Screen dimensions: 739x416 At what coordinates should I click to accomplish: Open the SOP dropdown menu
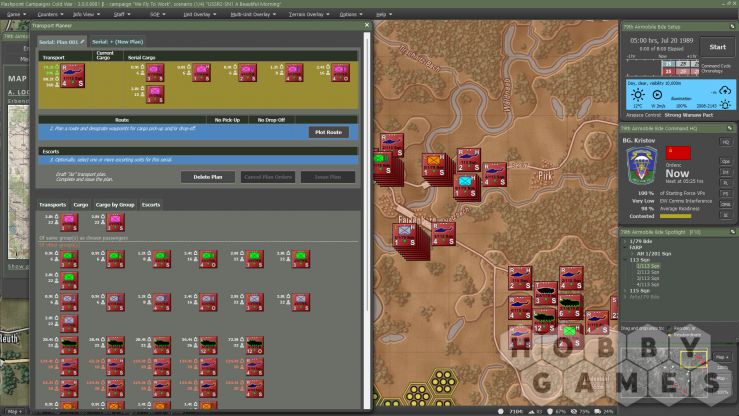point(157,14)
